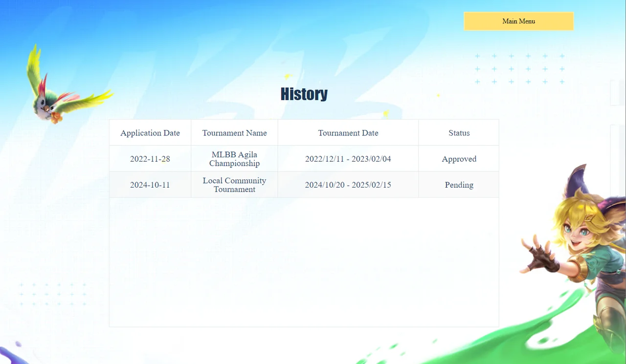The image size is (626, 364).
Task: Select application date 2024-10-11
Action: 150,185
